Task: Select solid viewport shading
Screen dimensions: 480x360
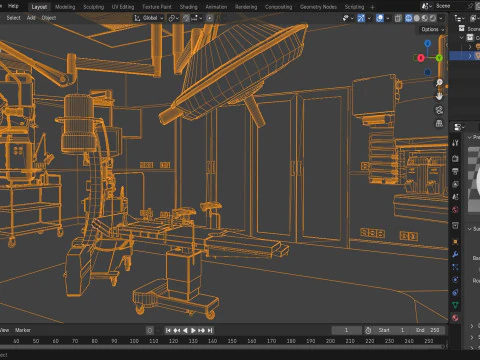Action: 417,18
